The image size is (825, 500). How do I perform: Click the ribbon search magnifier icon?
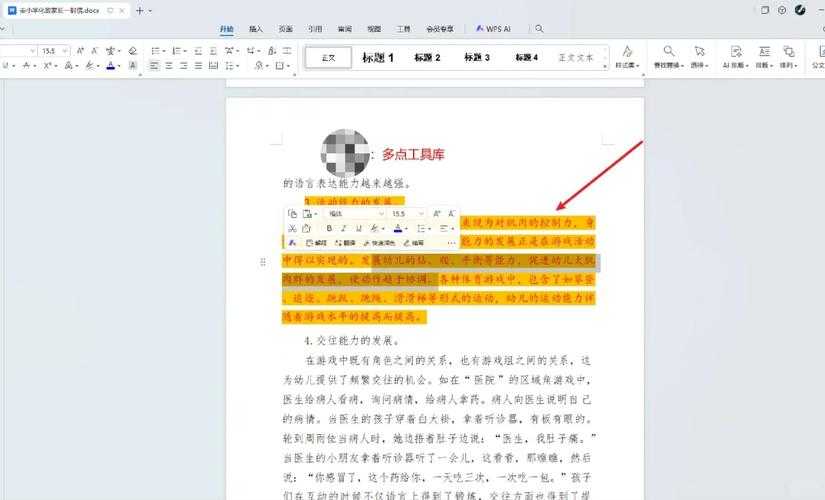pos(539,29)
